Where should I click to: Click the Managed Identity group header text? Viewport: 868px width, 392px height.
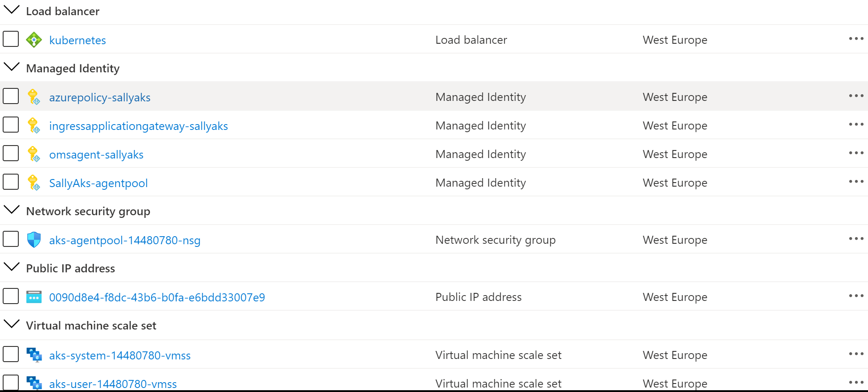pyautogui.click(x=73, y=68)
